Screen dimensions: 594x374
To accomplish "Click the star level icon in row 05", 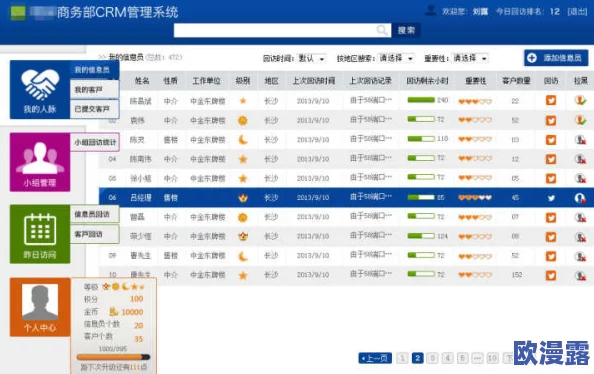I will click(243, 178).
